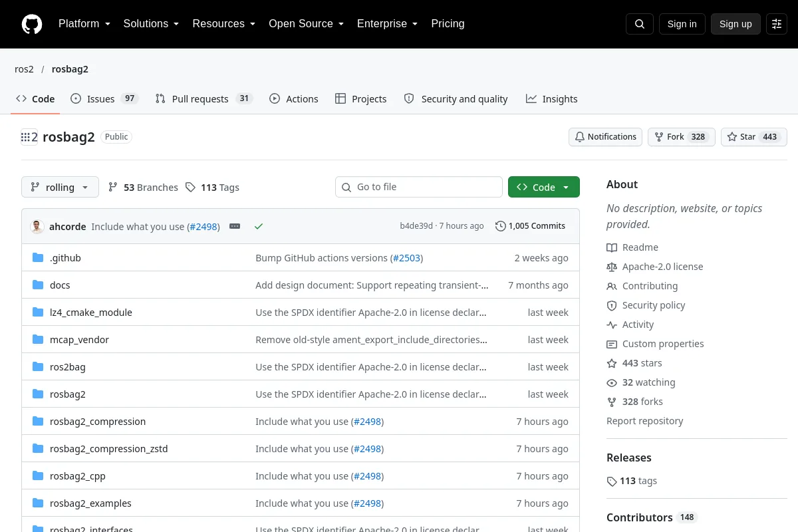Image resolution: width=798 pixels, height=532 pixels.
Task: Click the GitHub logo icon
Action: pos(32,24)
